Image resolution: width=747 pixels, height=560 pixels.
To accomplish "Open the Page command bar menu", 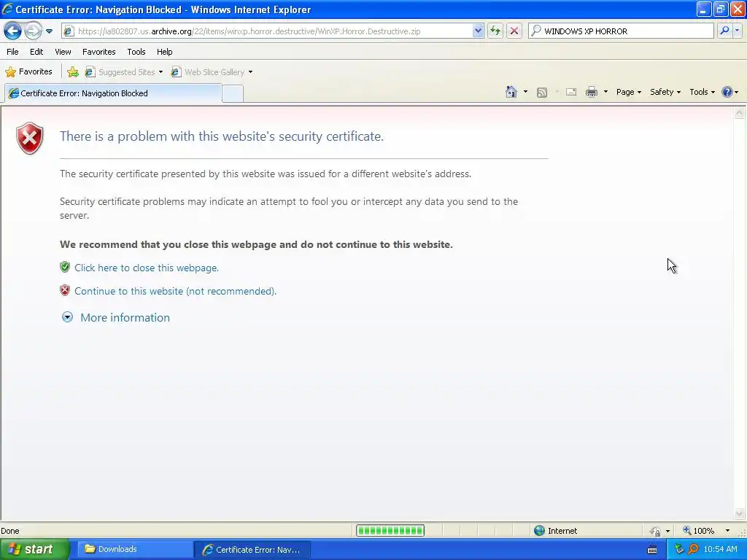I will point(628,93).
